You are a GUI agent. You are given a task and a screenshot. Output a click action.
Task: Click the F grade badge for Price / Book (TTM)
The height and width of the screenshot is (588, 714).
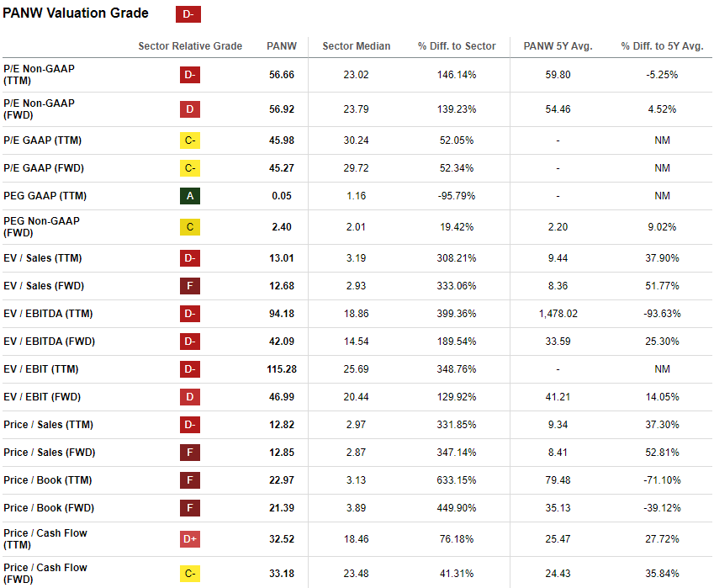click(190, 480)
